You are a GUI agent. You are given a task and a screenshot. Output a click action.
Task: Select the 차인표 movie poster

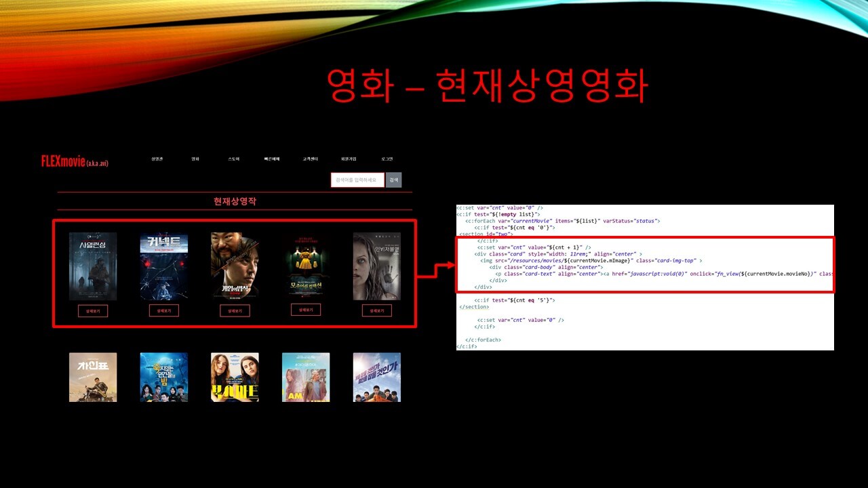[93, 377]
